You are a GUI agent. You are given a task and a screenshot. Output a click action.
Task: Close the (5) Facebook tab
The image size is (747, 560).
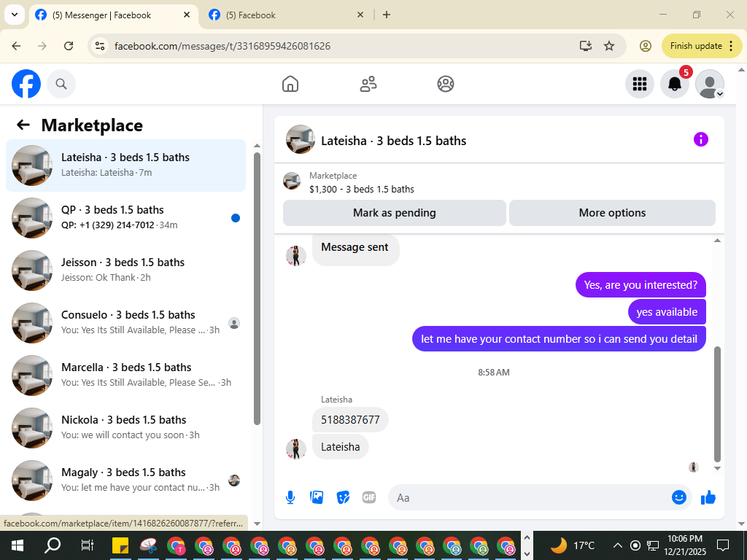coord(360,15)
